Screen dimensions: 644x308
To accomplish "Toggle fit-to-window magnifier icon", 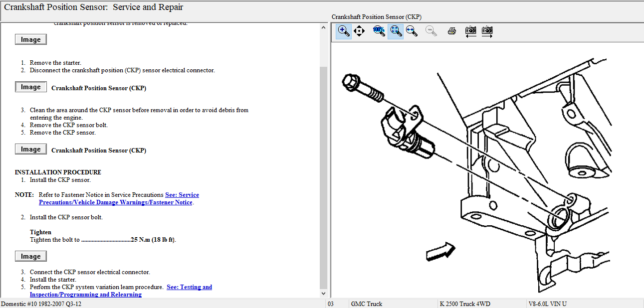I will pos(396,31).
